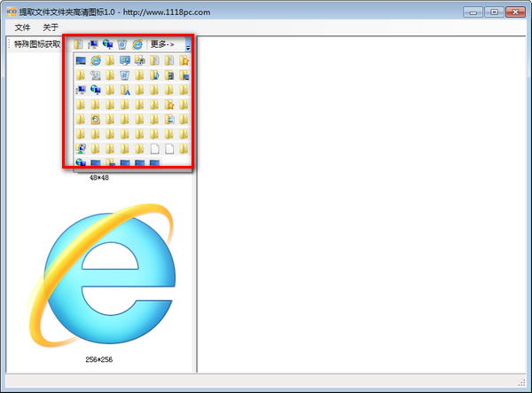Viewport: 532px width, 393px height.
Task: Expand the 更多-> dropdown
Action: coord(162,44)
